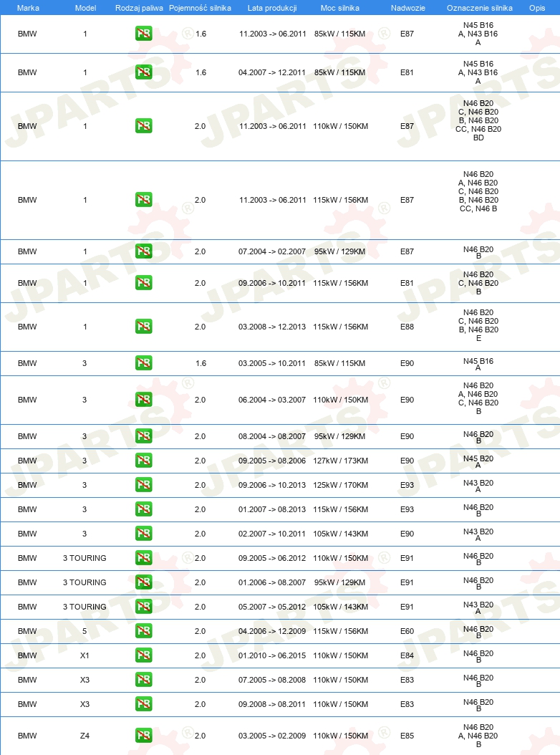Click fuel icon for BMW 5 E60 row
Viewport: 560px width, 755px height.
click(x=143, y=631)
